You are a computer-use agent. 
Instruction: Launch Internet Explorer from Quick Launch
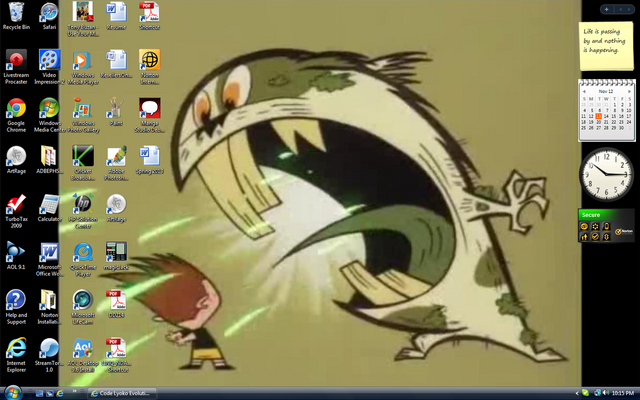click(x=60, y=393)
